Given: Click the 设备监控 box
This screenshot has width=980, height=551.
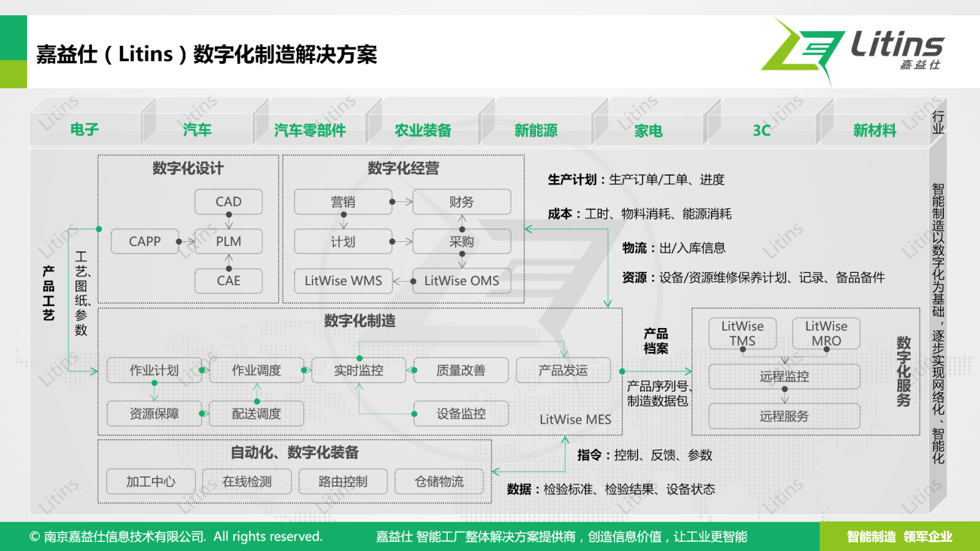Looking at the screenshot, I should pyautogui.click(x=461, y=413).
